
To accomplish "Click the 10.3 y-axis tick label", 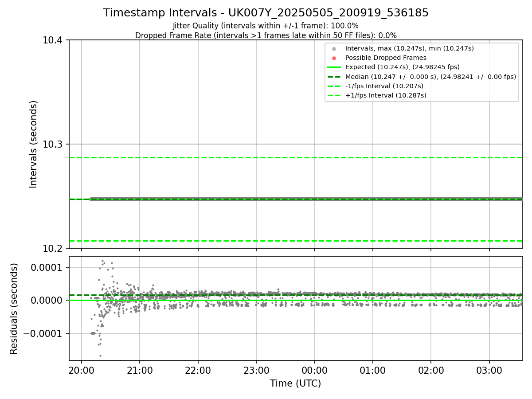I will pyautogui.click(x=53, y=145).
